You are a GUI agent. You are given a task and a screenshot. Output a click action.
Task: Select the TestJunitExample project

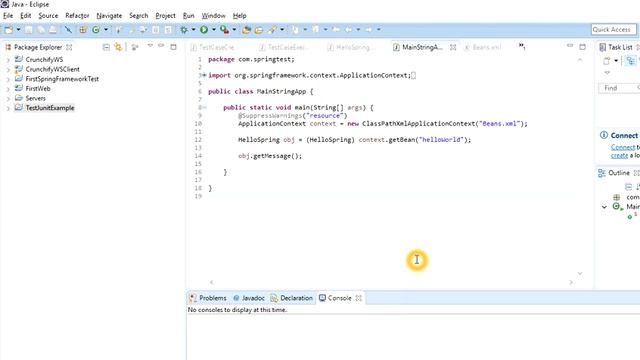[x=50, y=108]
